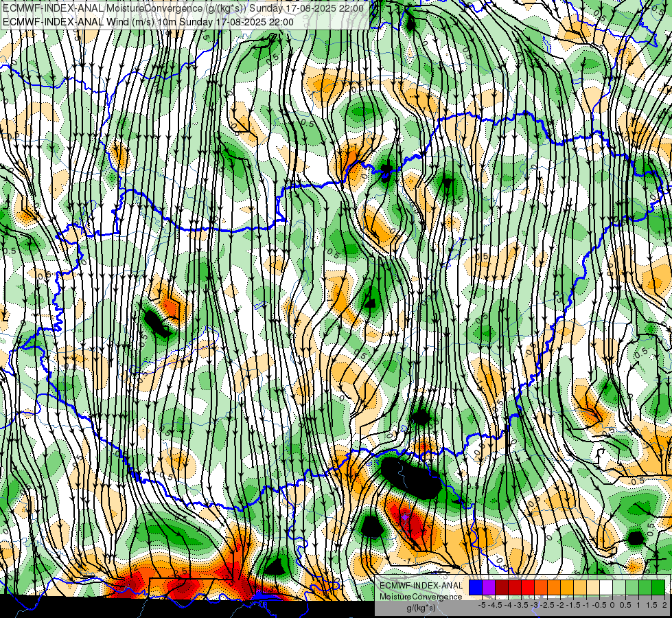Image resolution: width=672 pixels, height=618 pixels.
Task: Click the MoistureConvergence title line at top
Action: [183, 8]
